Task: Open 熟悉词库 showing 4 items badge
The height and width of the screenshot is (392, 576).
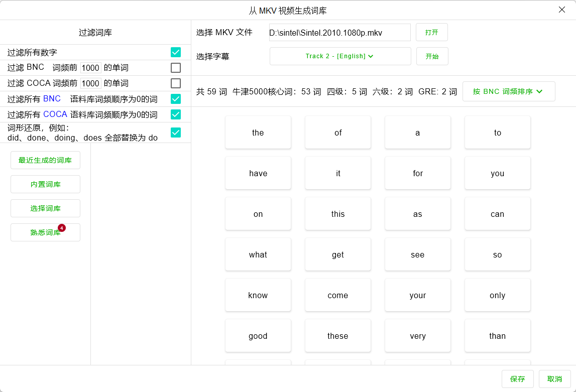Action: coord(44,232)
